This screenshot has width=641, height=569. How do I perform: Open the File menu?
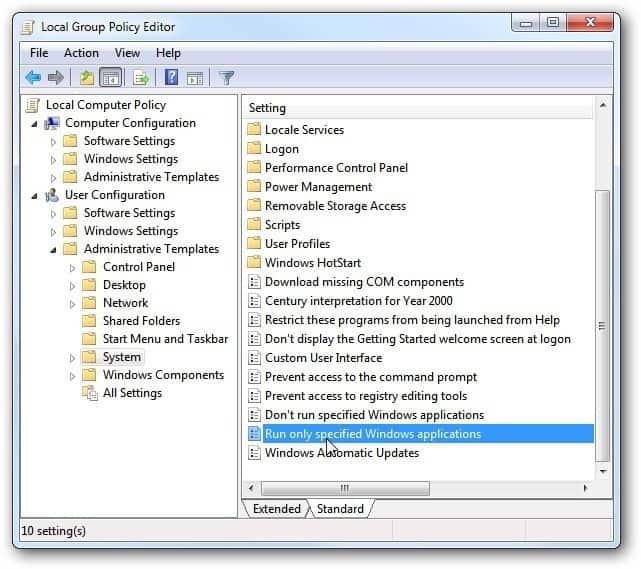coord(39,53)
